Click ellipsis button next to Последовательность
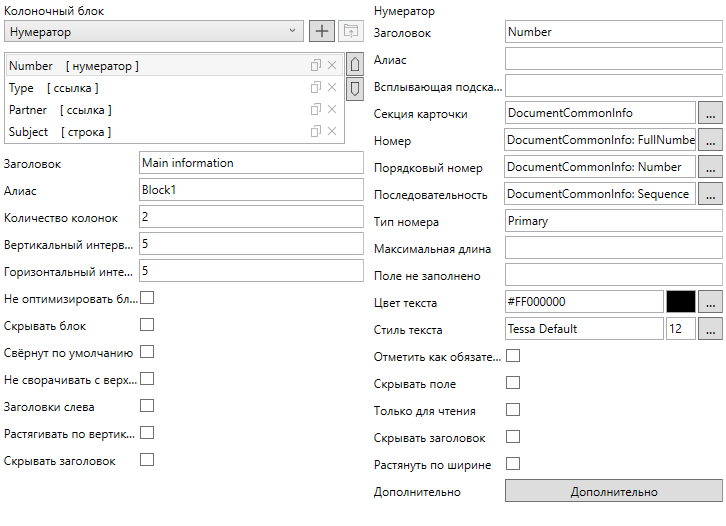The image size is (726, 526). tap(710, 194)
